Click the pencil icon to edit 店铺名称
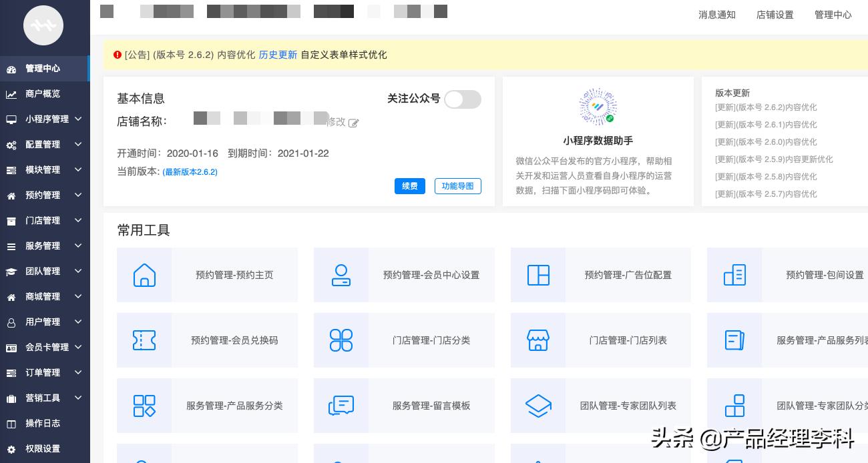Image resolution: width=868 pixels, height=463 pixels. [353, 123]
